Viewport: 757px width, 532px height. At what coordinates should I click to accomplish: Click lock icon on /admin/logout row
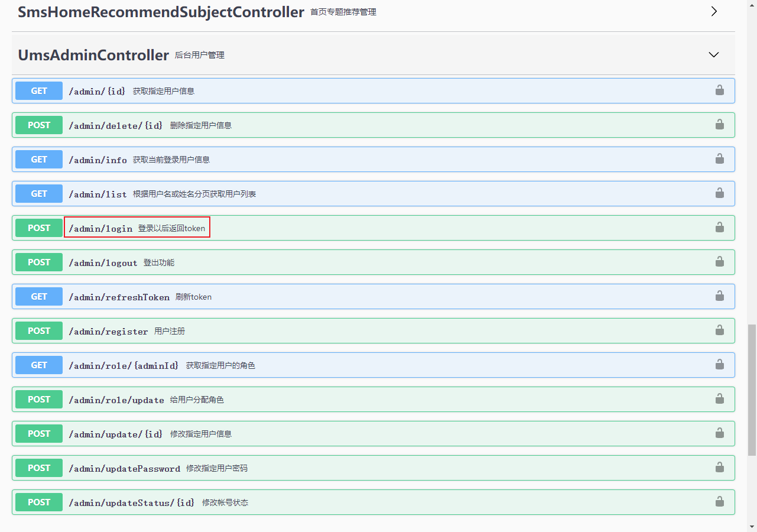(719, 262)
